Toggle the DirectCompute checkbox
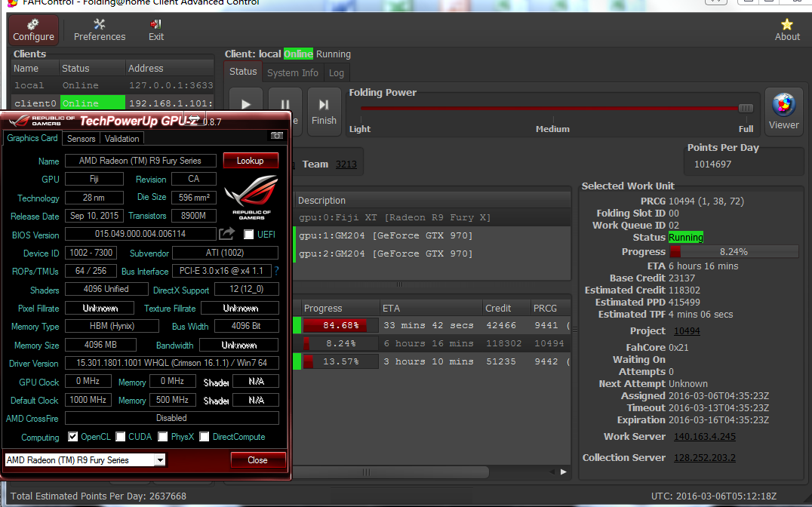 (x=204, y=437)
